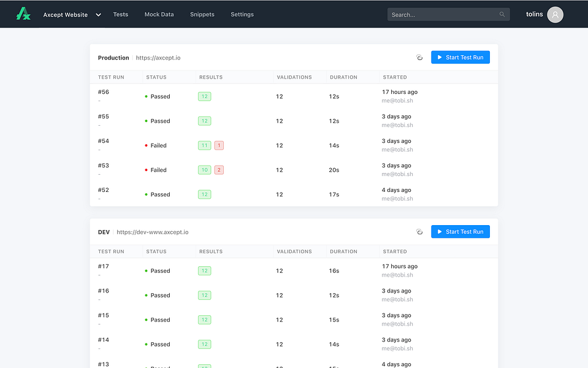Open Production test run #56
Image resolution: width=588 pixels, height=368 pixels.
104,92
